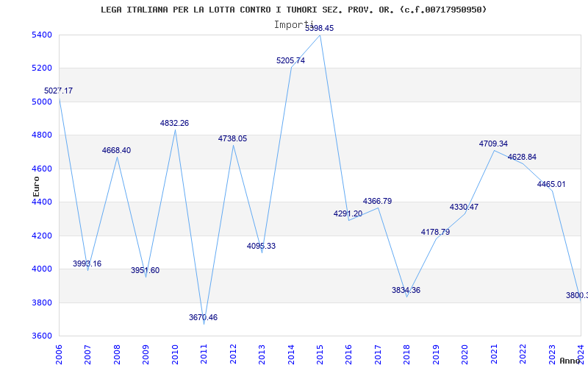Click x-axis year 2007
Screen dimensions: 588x368
(x=87, y=354)
